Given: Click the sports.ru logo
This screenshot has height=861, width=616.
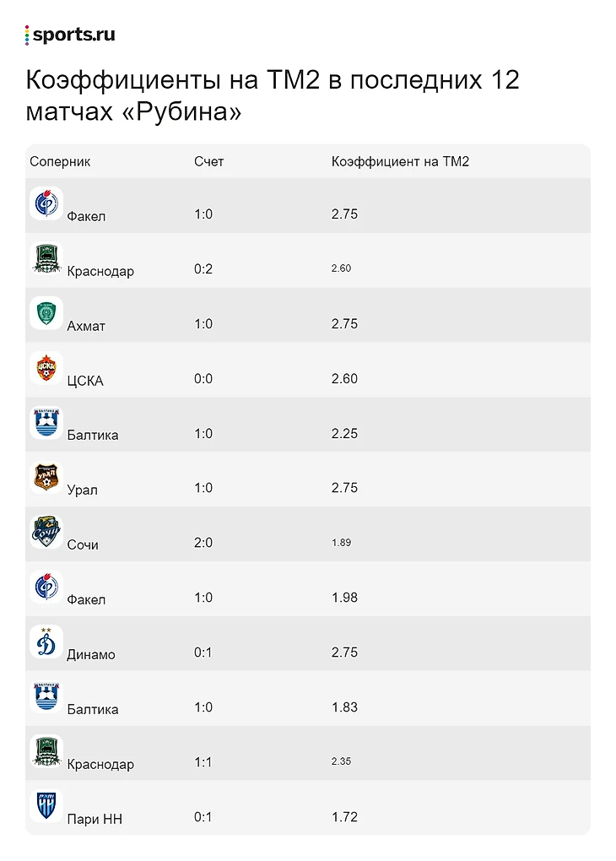Looking at the screenshot, I should point(70,35).
